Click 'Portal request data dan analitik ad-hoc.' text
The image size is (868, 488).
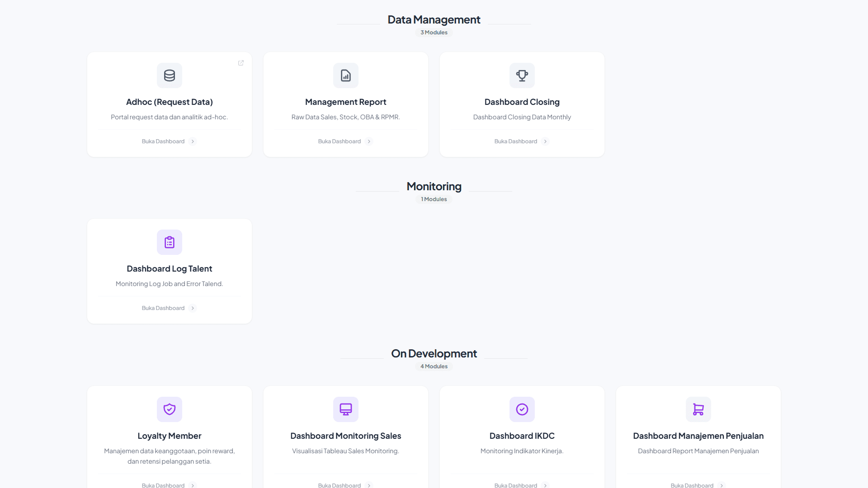[x=170, y=117]
